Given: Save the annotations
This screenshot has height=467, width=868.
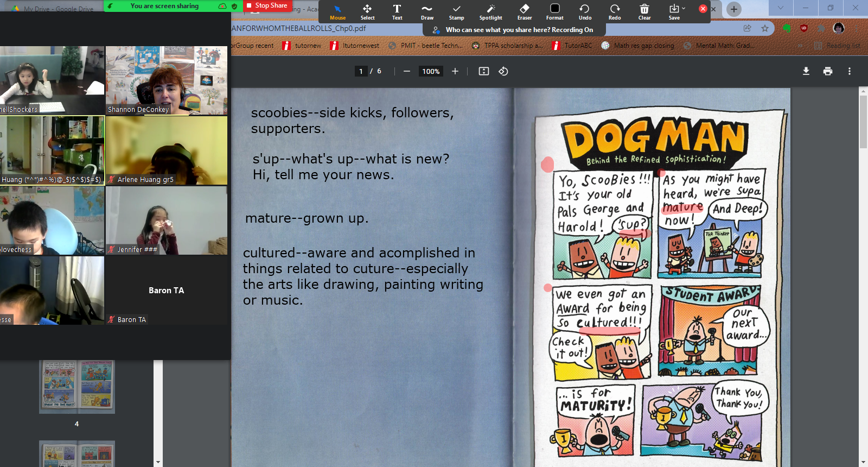Looking at the screenshot, I should click(674, 12).
